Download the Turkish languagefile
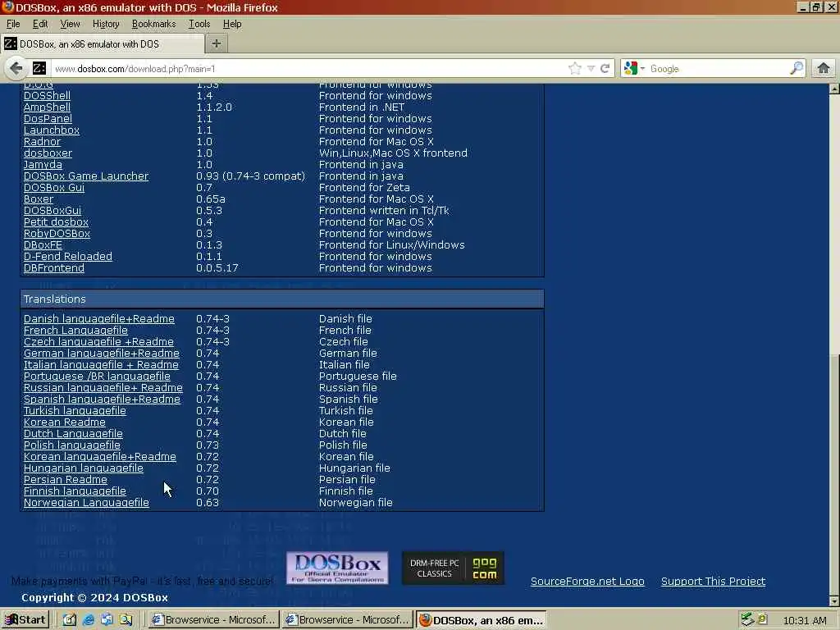The image size is (840, 630). (x=75, y=411)
